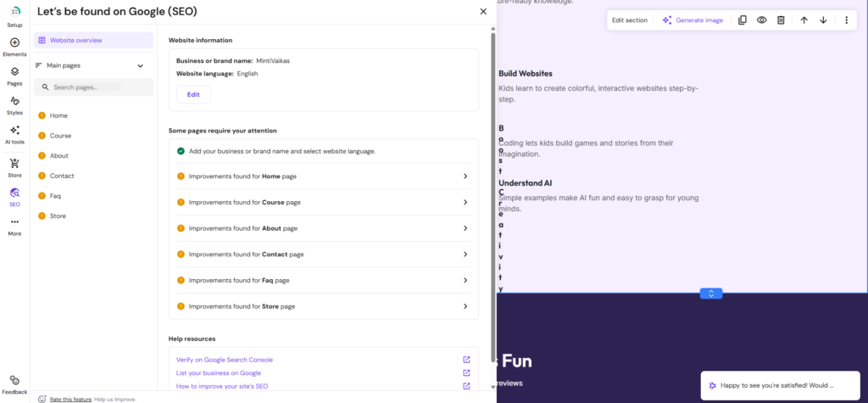Toggle section visibility eye icon
This screenshot has width=868, height=403.
(762, 20)
